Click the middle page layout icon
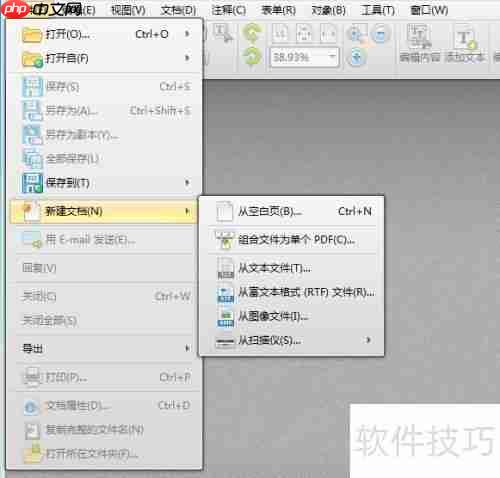The image size is (500, 478). 304,33
